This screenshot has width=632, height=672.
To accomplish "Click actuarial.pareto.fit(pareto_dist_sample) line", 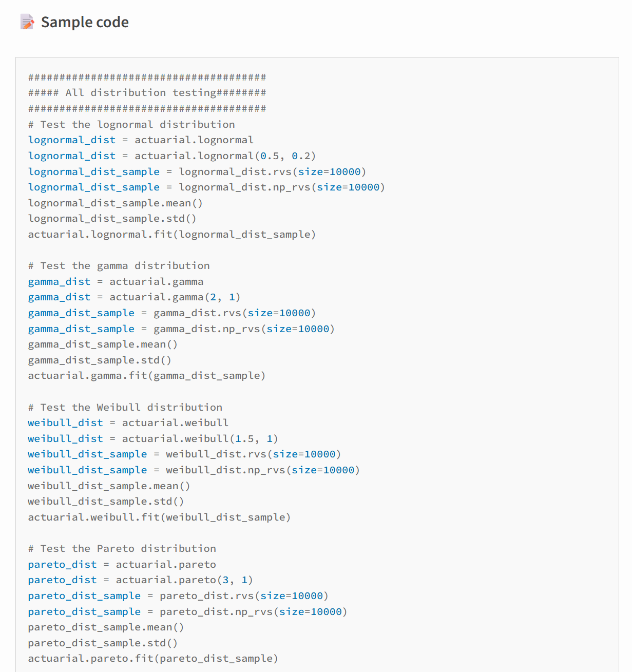I will [x=153, y=659].
